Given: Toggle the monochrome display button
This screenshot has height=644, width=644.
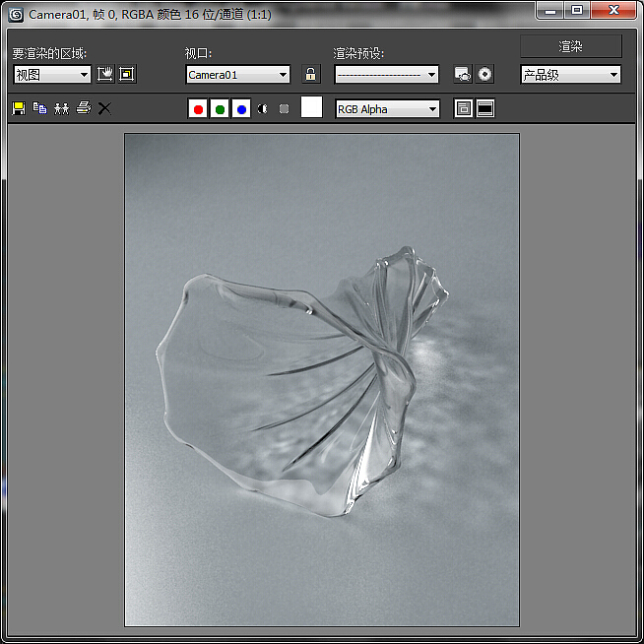Looking at the screenshot, I should point(284,109).
